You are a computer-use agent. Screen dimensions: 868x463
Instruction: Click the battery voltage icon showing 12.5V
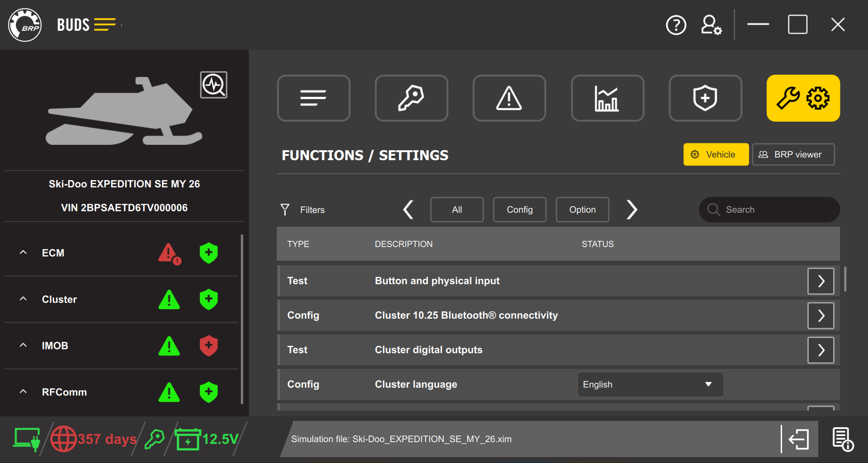(189, 438)
